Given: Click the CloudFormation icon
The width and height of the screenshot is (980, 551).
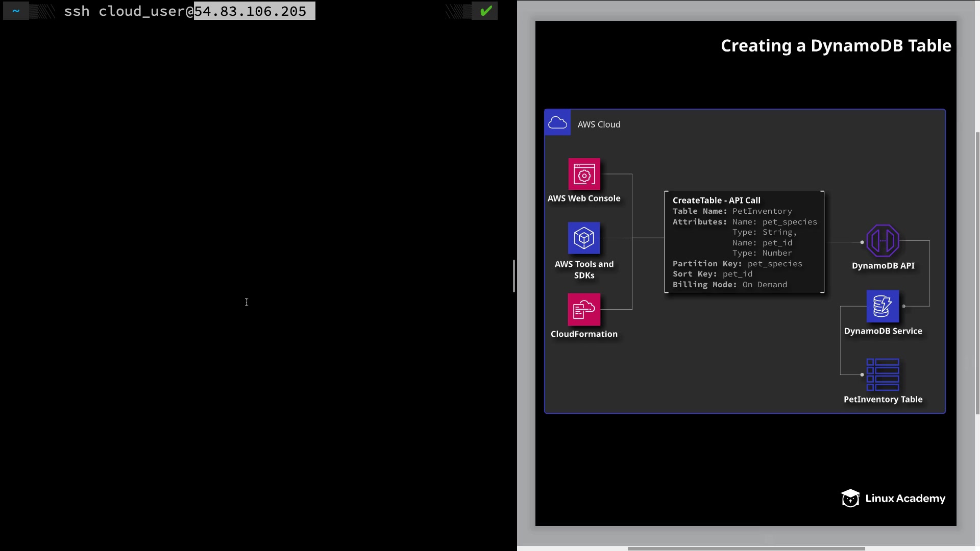Looking at the screenshot, I should coord(584,309).
